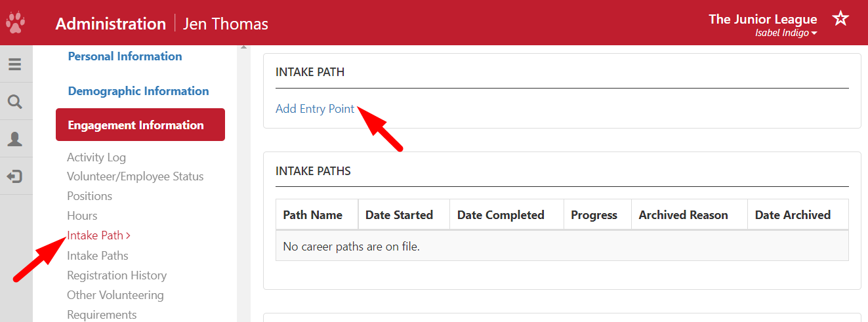Click the Date Archived column header
This screenshot has height=322, width=868.
(x=798, y=214)
